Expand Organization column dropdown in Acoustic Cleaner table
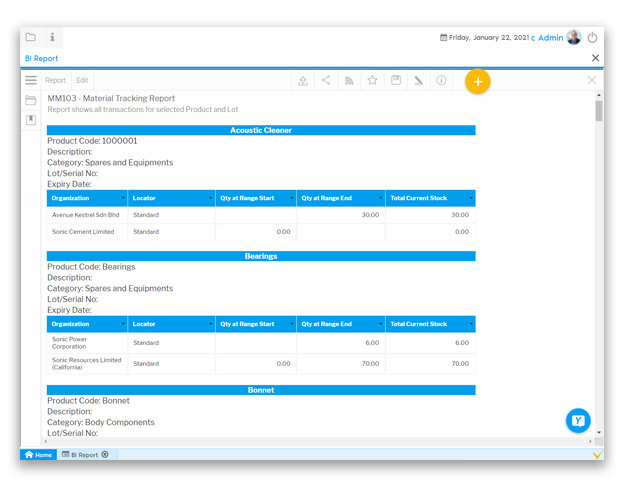This screenshot has width=624, height=486. click(123, 198)
